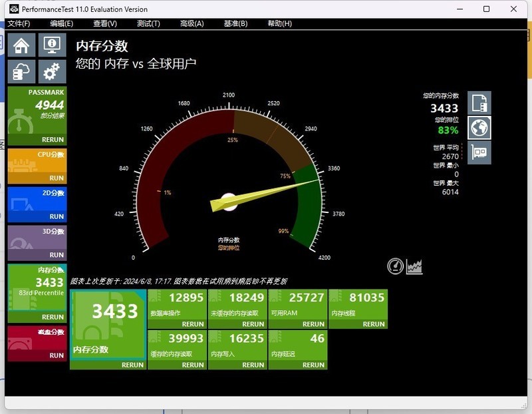Start the 3D分数 test with RUN

click(57, 255)
